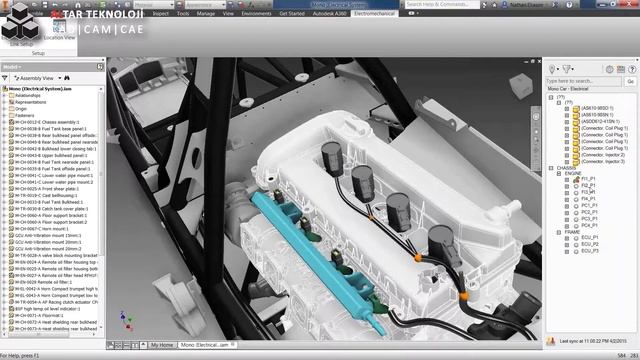
Task: Click the Search Help & Commands field
Action: (x=442, y=4)
